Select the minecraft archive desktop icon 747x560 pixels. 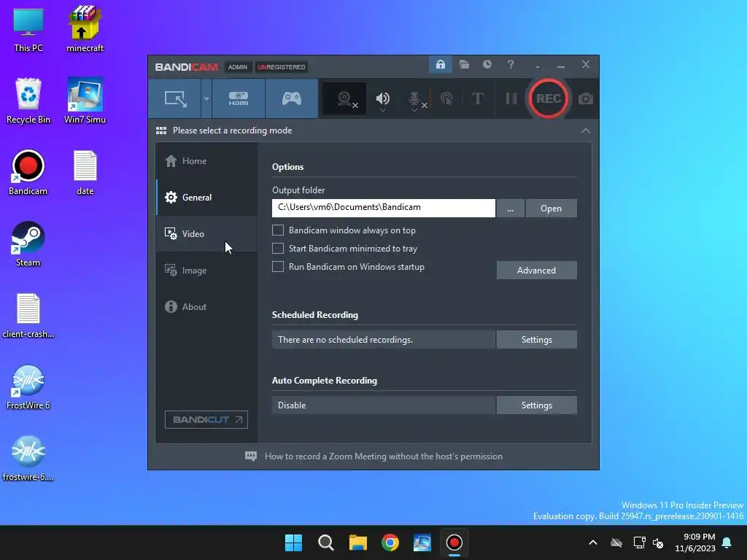click(85, 29)
